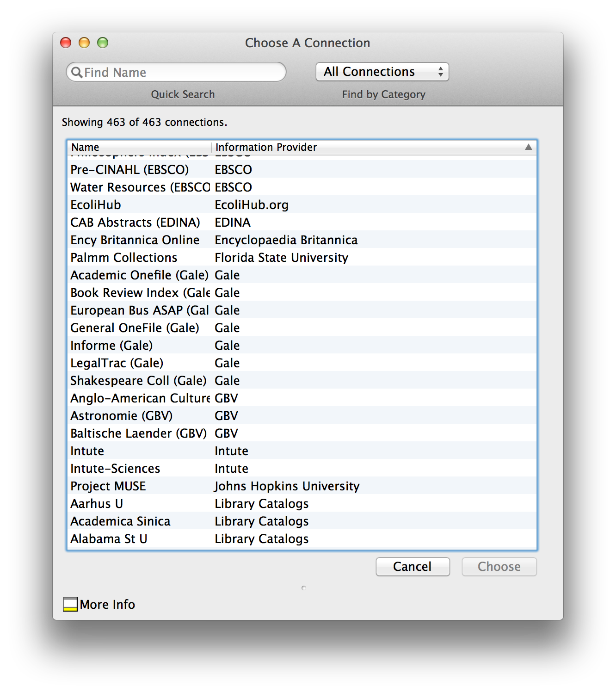Image resolution: width=616 pixels, height=693 pixels.
Task: Close the Choose A Connection window
Action: click(66, 43)
